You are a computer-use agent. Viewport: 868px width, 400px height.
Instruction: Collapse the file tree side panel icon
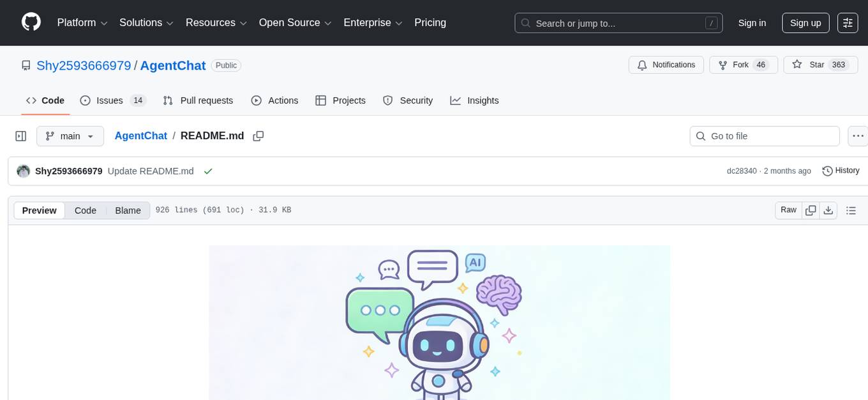click(x=20, y=135)
